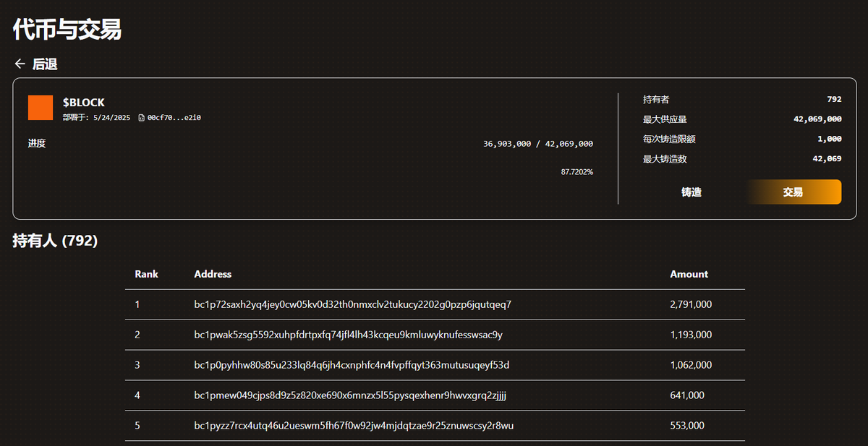
Task: Click the Address column header
Action: 213,274
